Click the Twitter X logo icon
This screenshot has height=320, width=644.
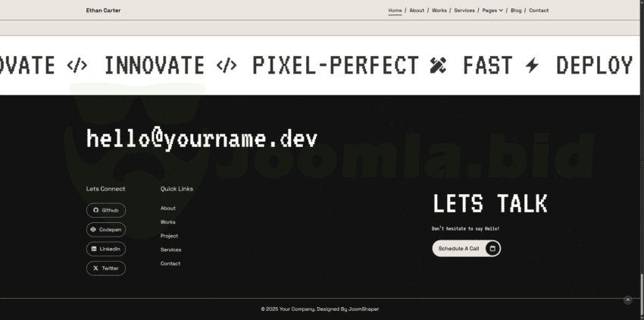pyautogui.click(x=95, y=268)
